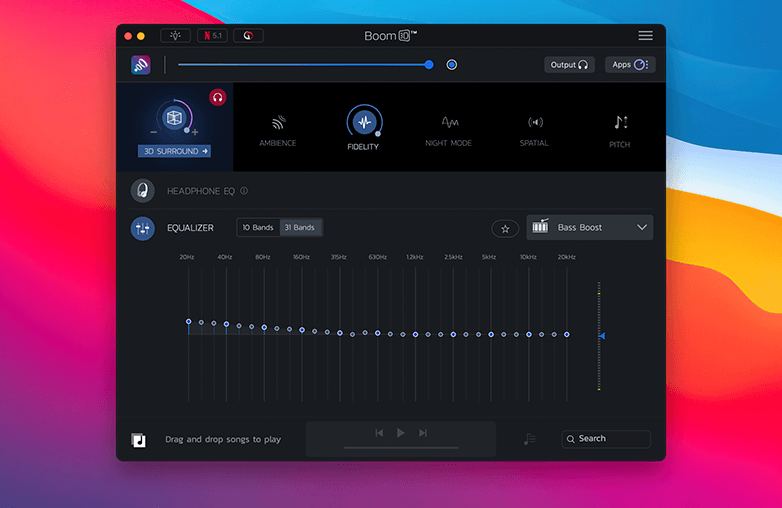This screenshot has height=508, width=782.
Task: Open the Output device selector
Action: pos(569,65)
